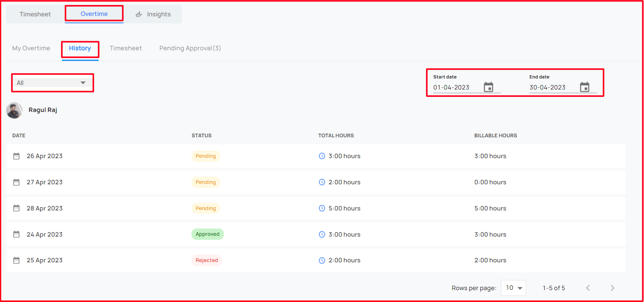Open the Rows per page dropdown
644x302 pixels.
click(513, 288)
